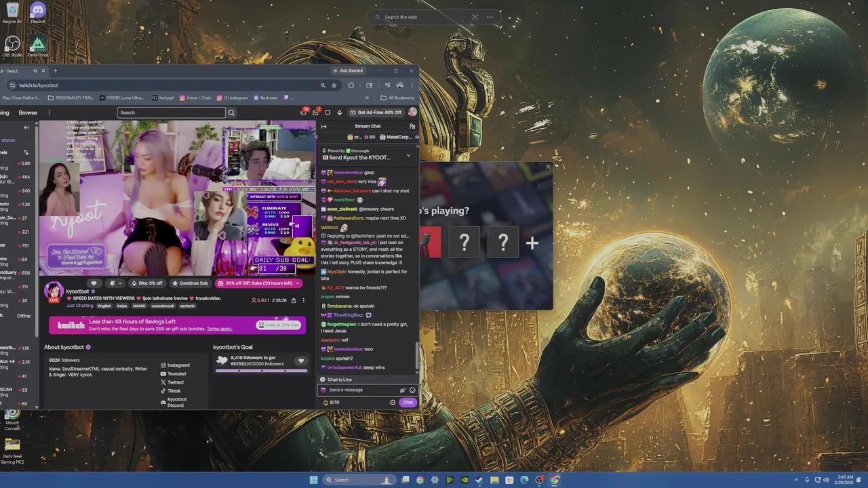Expand the hidden bookmarks chevron
The height and width of the screenshot is (488, 868).
pyautogui.click(x=368, y=98)
